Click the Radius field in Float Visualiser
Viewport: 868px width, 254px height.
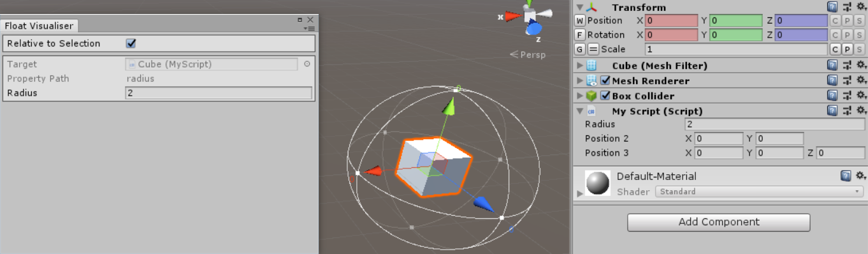[x=219, y=93]
